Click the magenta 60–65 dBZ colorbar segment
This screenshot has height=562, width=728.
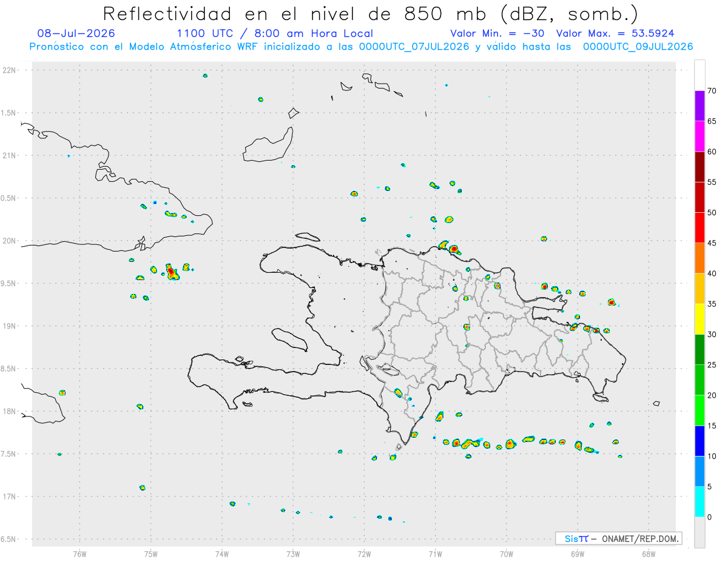699,136
